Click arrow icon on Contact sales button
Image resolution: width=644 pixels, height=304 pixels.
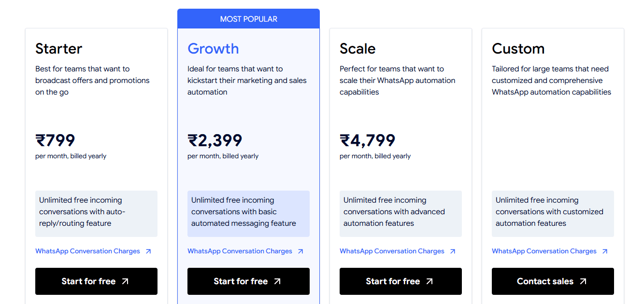[583, 281]
